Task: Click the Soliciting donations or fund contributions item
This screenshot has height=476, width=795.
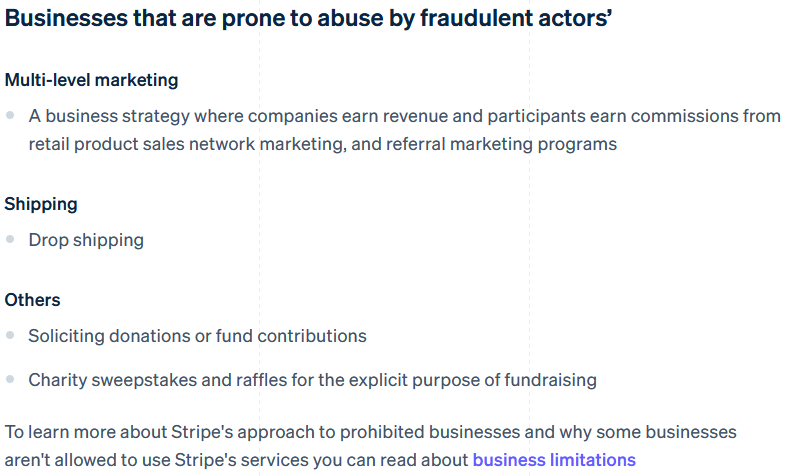Action: click(197, 336)
